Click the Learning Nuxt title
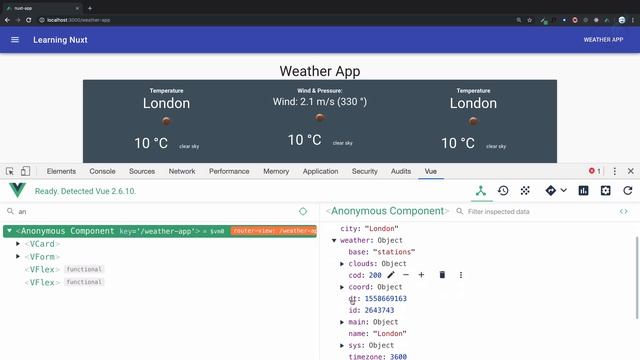Viewport: 640px width, 360px height. 60,40
